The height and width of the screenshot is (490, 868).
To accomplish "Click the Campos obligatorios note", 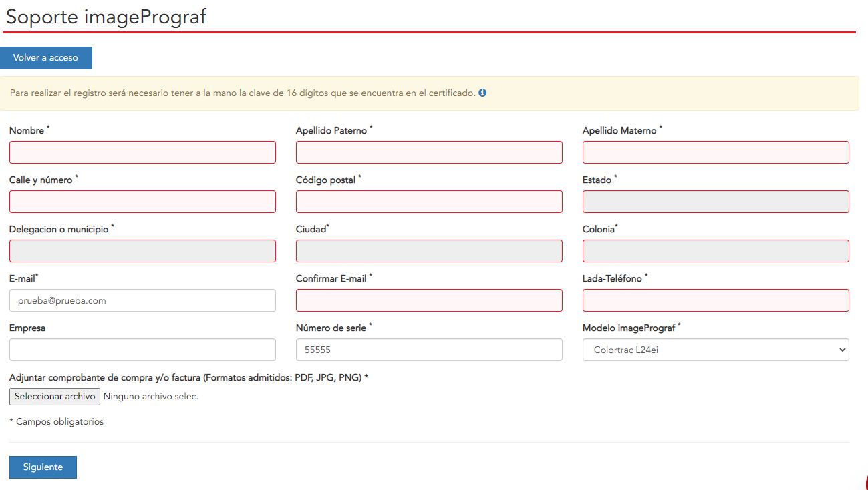I will tap(57, 422).
